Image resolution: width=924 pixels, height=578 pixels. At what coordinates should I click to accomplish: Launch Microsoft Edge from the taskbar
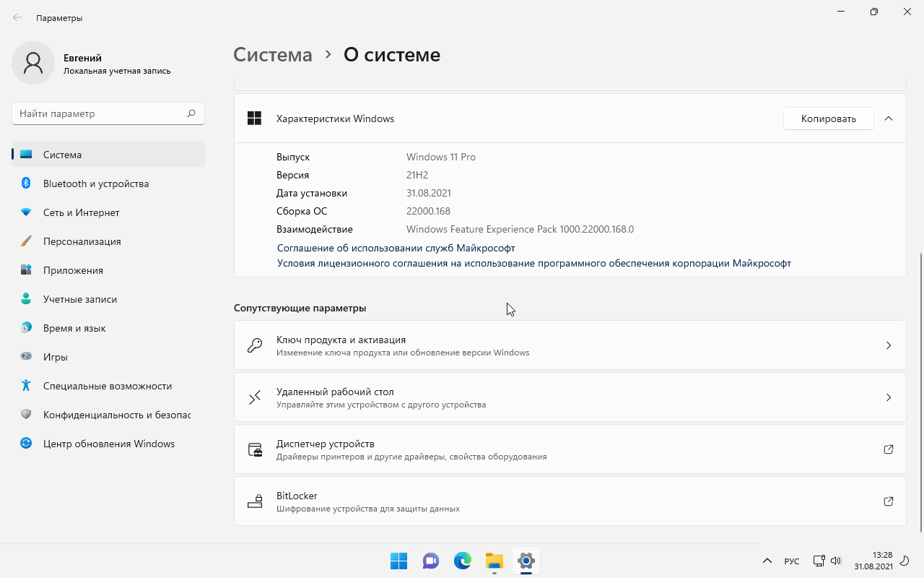pos(463,561)
